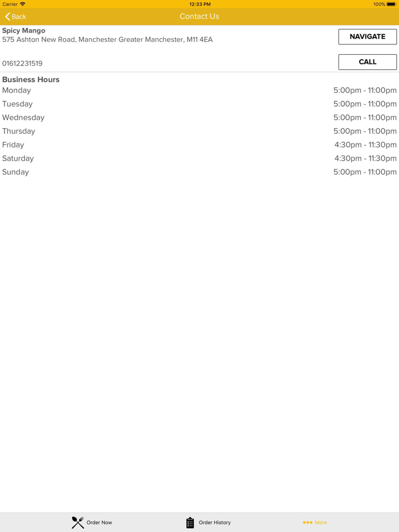
Task: Tap the Business Hours heading
Action: pyautogui.click(x=31, y=79)
